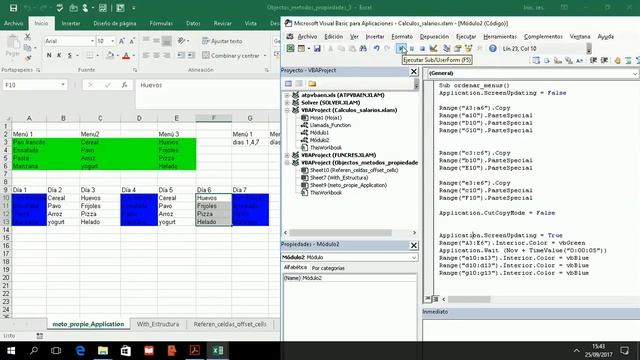The image size is (640, 360).
Task: Click the Find (binoculars) icon in VBA toolbar
Action: (363, 49)
